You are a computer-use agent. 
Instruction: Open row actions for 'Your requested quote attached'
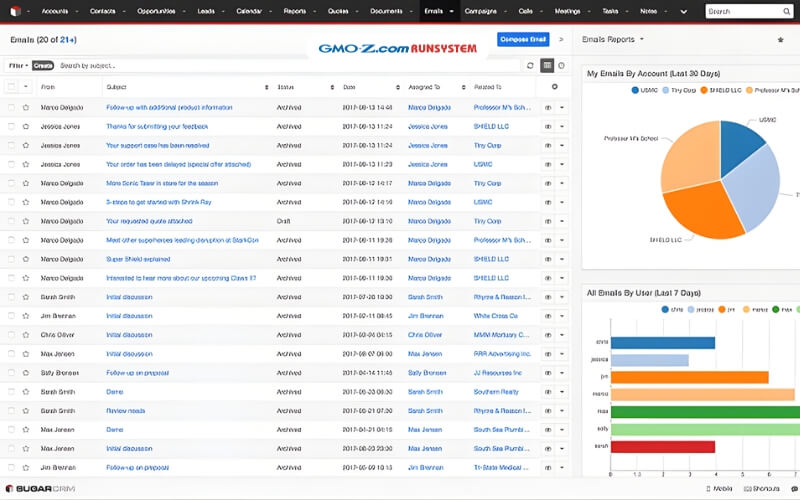(562, 221)
